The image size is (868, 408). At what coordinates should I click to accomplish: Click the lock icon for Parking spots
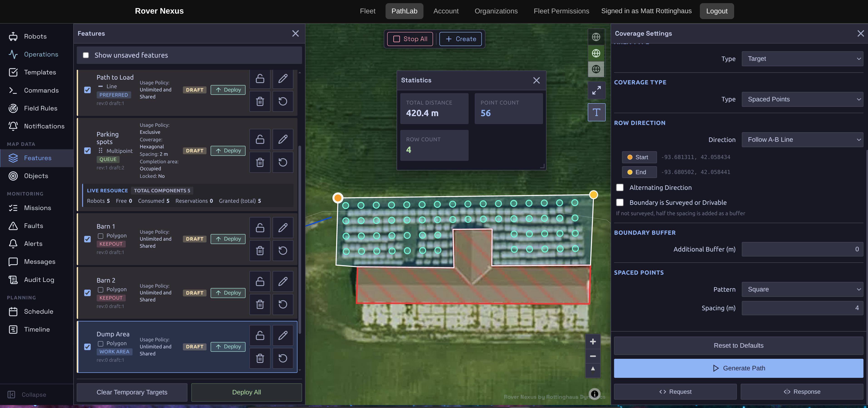pos(260,139)
